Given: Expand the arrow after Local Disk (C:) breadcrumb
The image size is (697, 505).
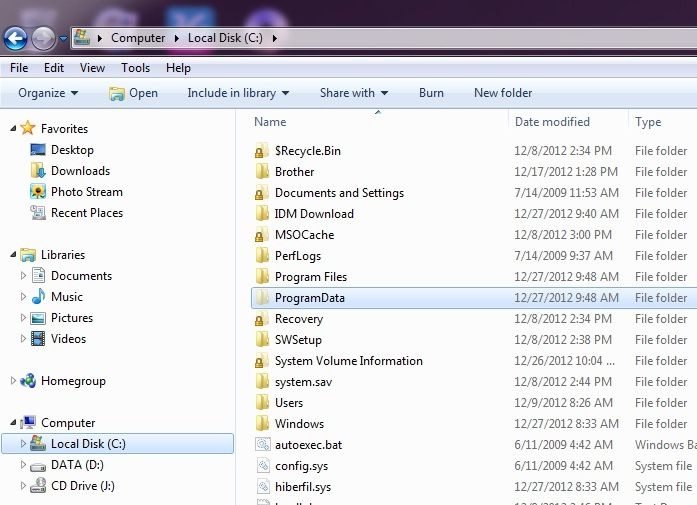Looking at the screenshot, I should [275, 39].
